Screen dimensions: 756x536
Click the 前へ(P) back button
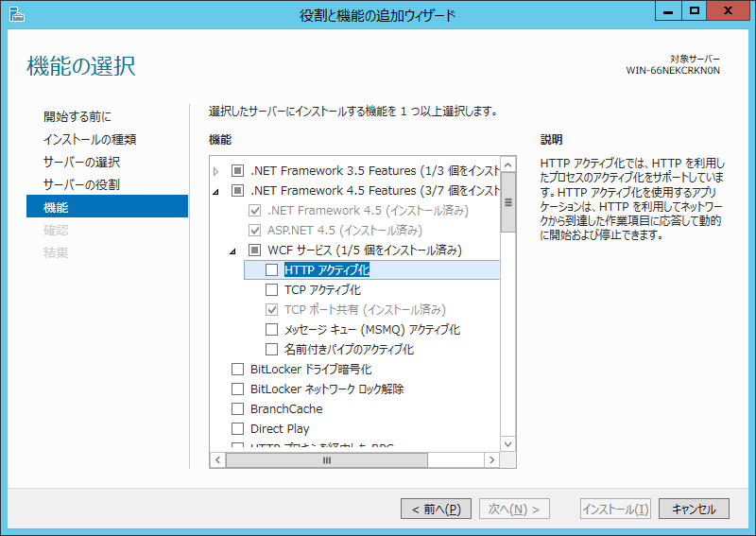coord(436,509)
